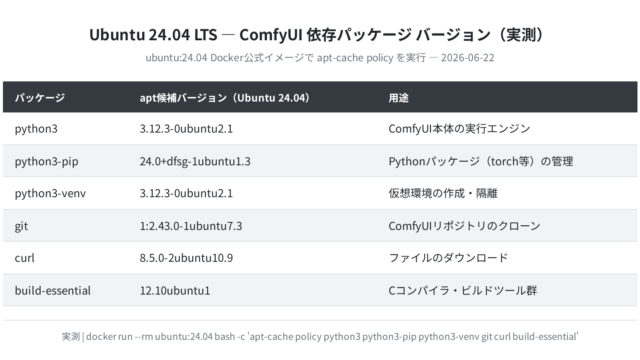
Task: Select the 'python3-venv' package name cell
Action: pyautogui.click(x=50, y=193)
